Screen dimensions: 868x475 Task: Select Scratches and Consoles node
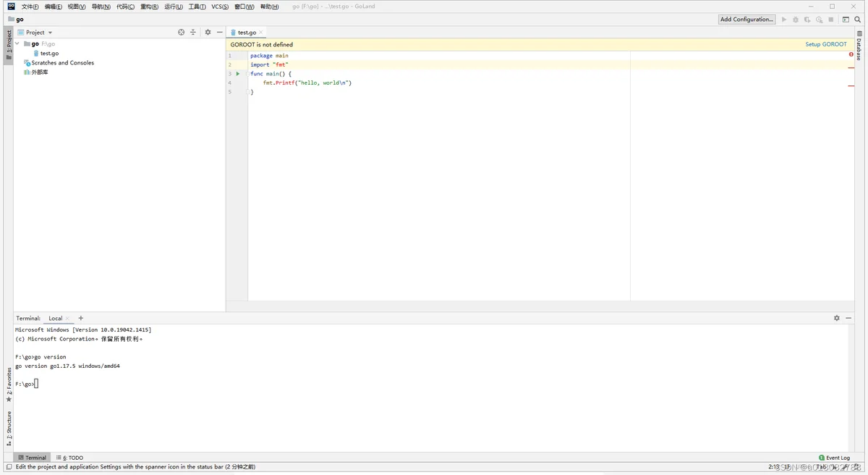pyautogui.click(x=59, y=63)
